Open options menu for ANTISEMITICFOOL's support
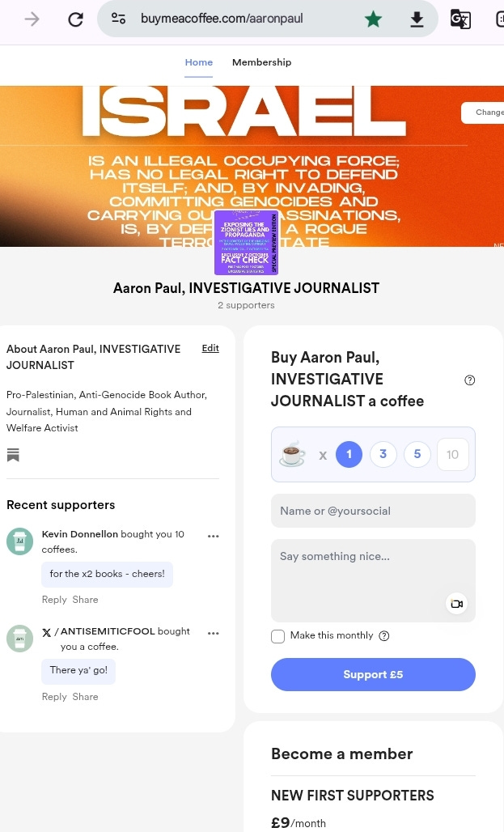Viewport: 504px width, 832px height. (214, 633)
